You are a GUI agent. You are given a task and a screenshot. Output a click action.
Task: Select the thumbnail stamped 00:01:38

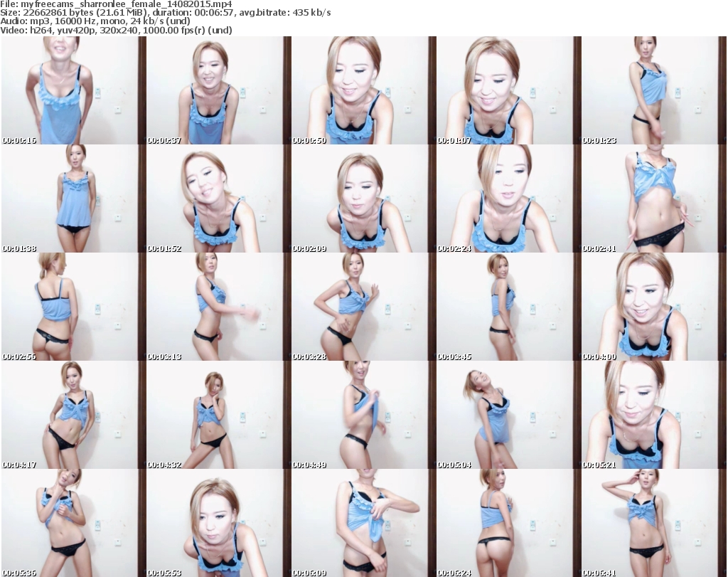73,198
